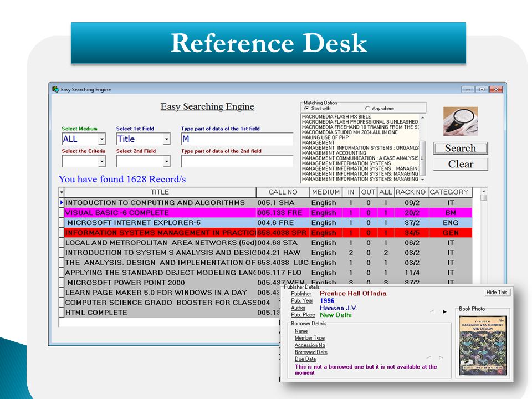Click the OUT column header
The width and height of the screenshot is (532, 399).
(x=368, y=192)
